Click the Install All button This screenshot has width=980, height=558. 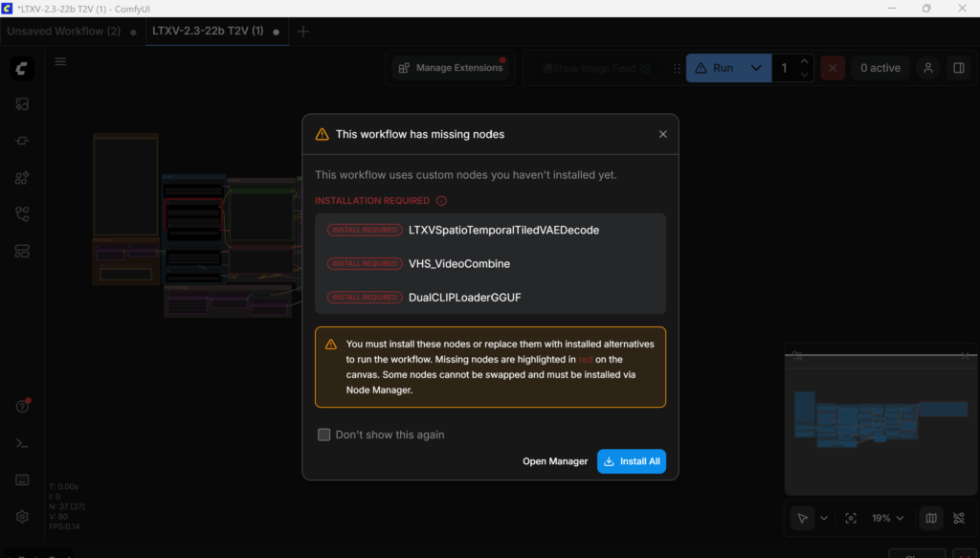[x=631, y=460]
